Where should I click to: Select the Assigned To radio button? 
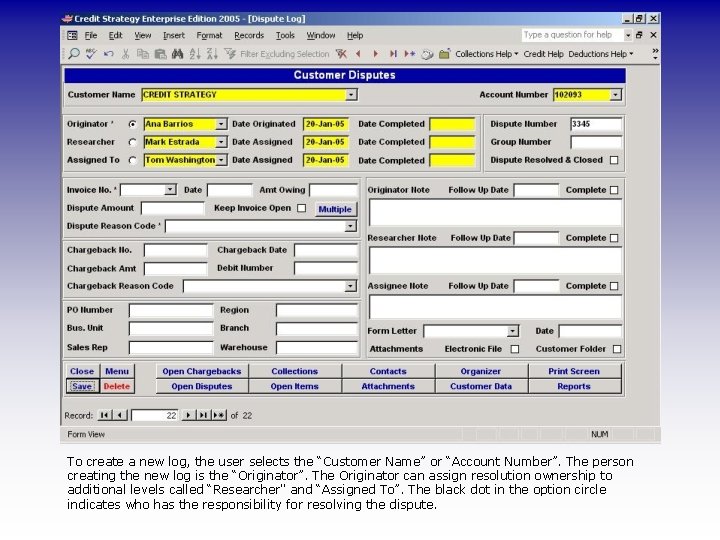133,160
